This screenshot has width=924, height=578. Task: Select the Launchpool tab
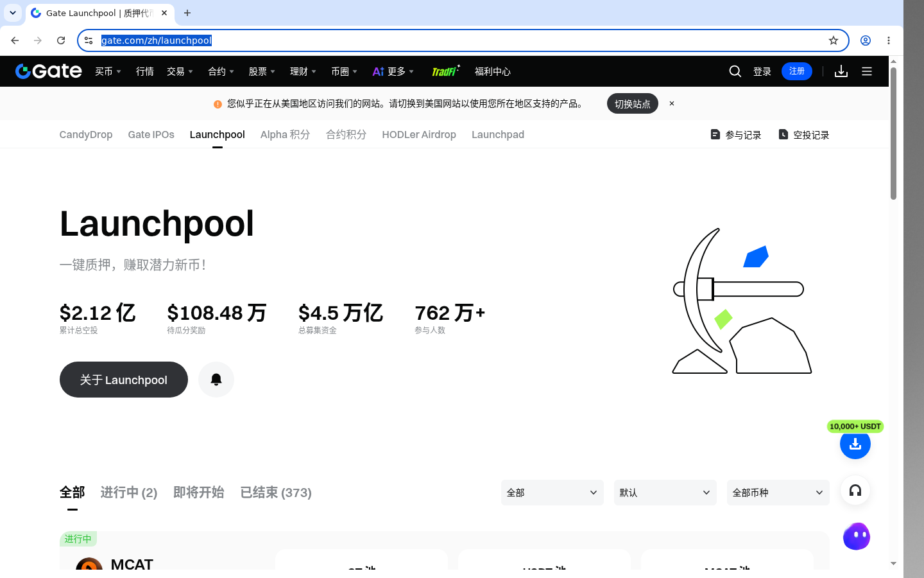coord(218,134)
